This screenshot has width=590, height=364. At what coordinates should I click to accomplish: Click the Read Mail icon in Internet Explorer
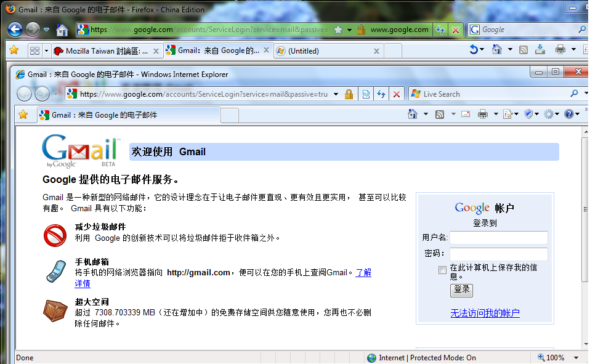pos(466,114)
